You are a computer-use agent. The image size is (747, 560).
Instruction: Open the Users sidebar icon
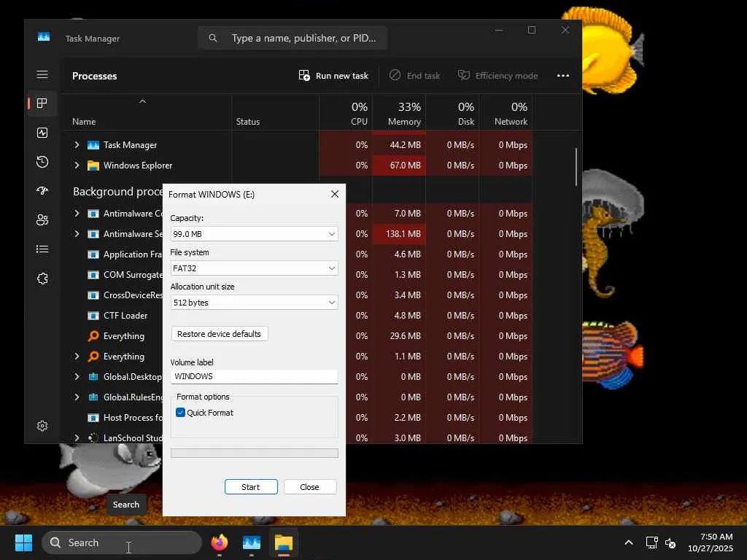42,220
